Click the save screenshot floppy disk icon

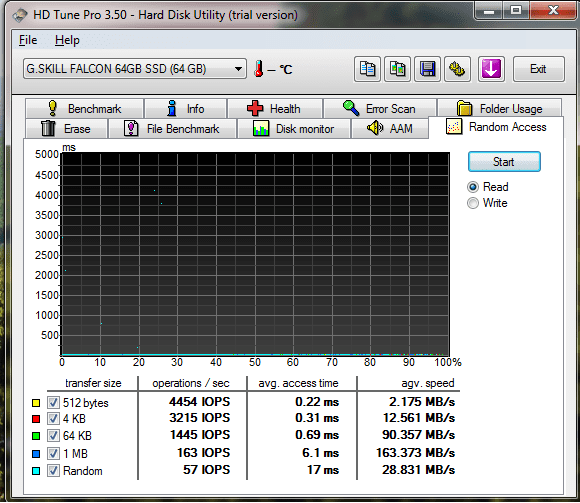(x=427, y=69)
